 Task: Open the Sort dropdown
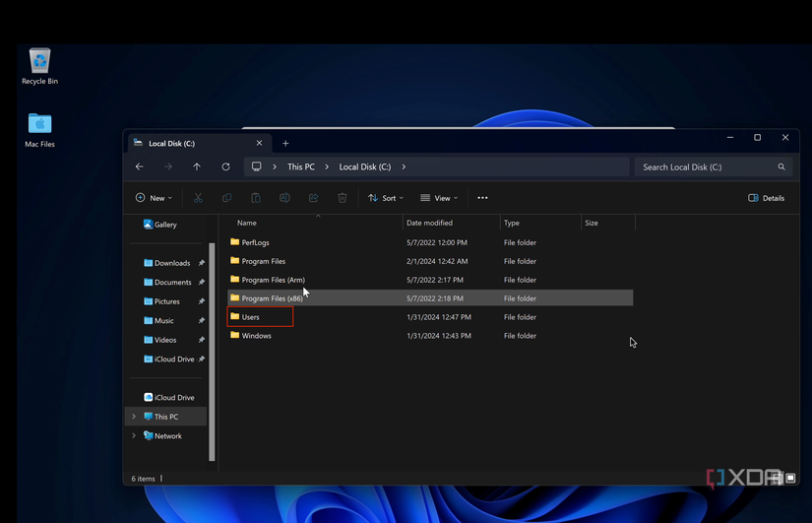(386, 198)
